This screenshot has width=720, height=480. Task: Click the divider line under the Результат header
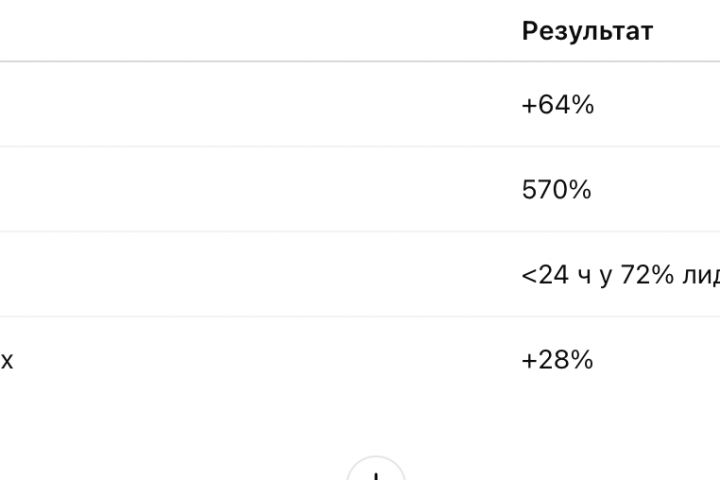600,62
